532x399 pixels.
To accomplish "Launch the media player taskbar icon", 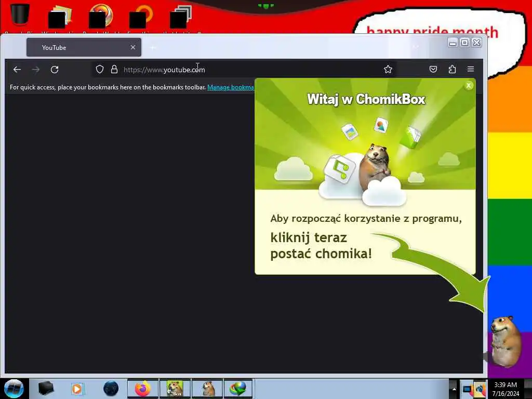I will 77,389.
